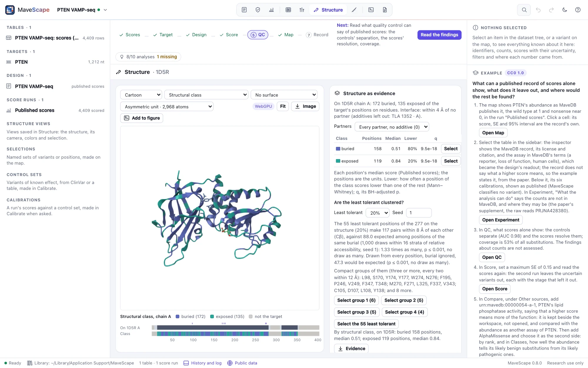Click the Open Experiment button
Screen dimensions: 588x368
[501, 220]
